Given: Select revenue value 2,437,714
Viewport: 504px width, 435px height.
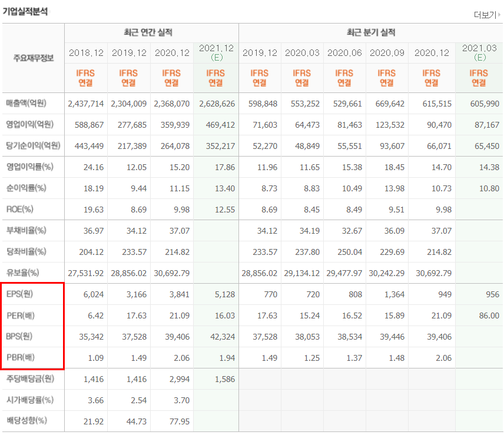Looking at the screenshot, I should click(86, 104).
